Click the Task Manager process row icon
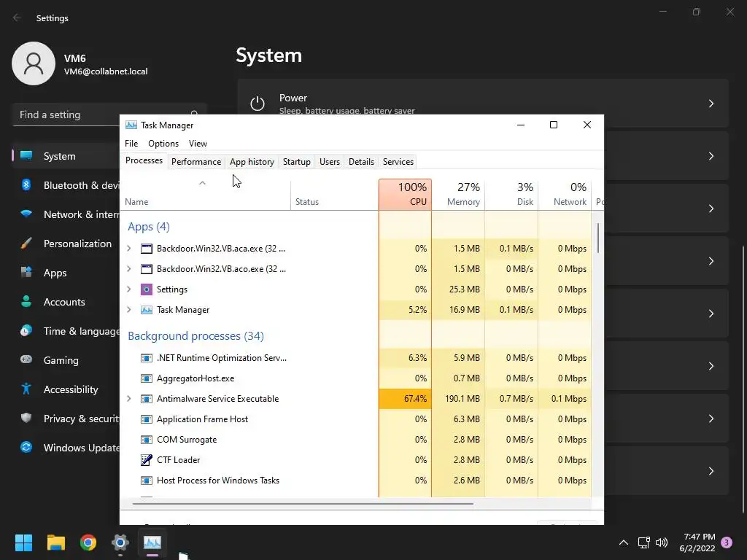 click(146, 310)
